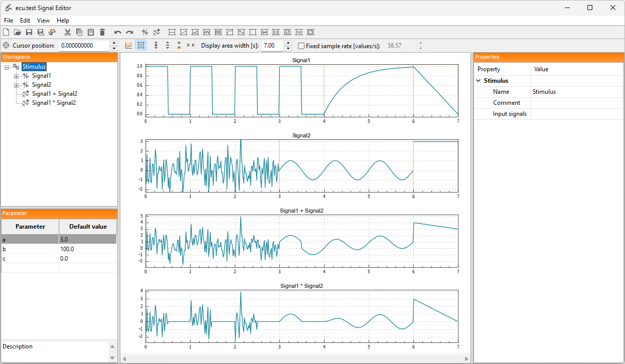Expand the Signal2 tree node

16,85
